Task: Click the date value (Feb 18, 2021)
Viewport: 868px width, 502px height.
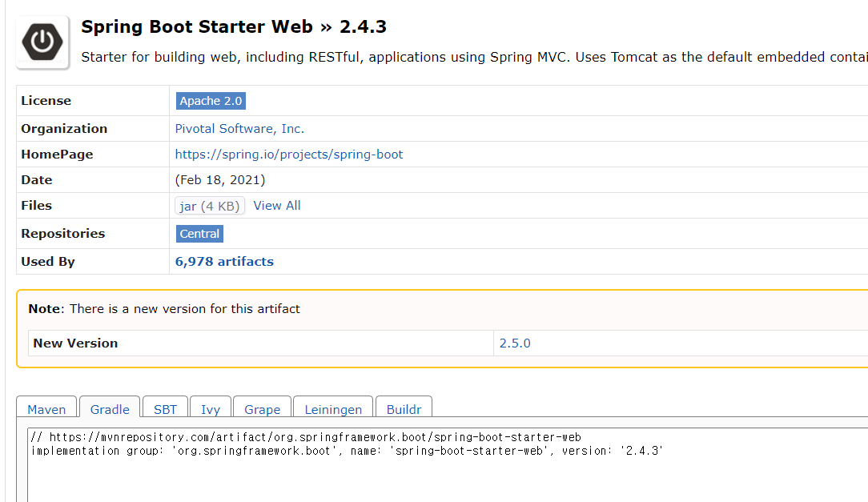Action: pyautogui.click(x=219, y=180)
